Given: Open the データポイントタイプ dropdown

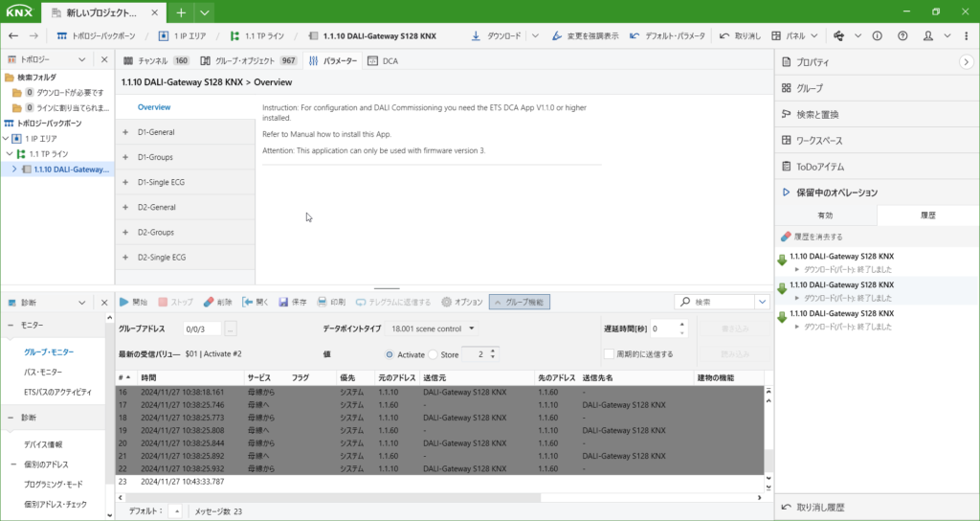Looking at the screenshot, I should [x=432, y=328].
